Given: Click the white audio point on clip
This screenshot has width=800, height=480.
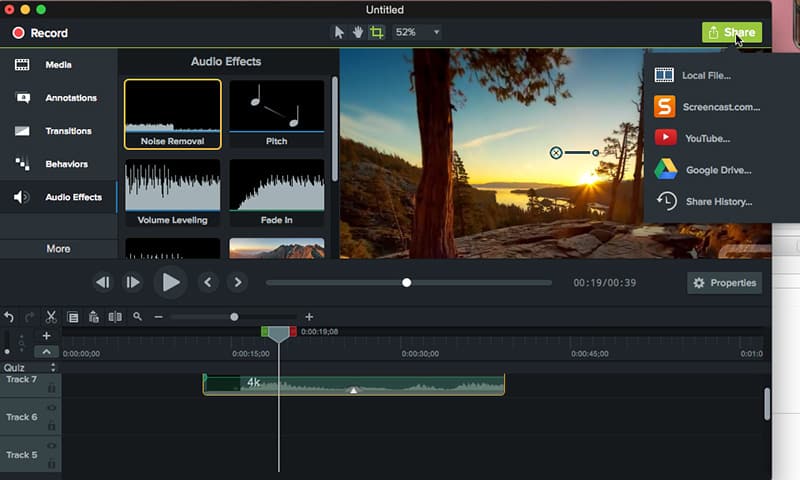Looking at the screenshot, I should 354,390.
